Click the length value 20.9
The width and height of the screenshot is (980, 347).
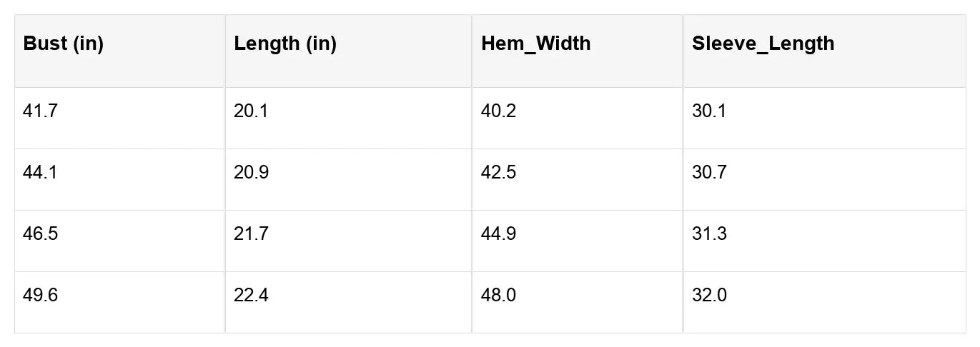pyautogui.click(x=251, y=173)
